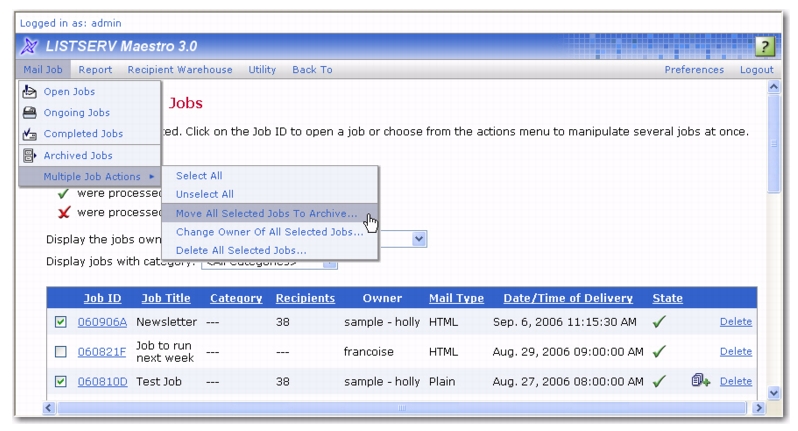798x431 pixels.
Task: Choose Move All Selected Jobs To Archive
Action: [270, 213]
